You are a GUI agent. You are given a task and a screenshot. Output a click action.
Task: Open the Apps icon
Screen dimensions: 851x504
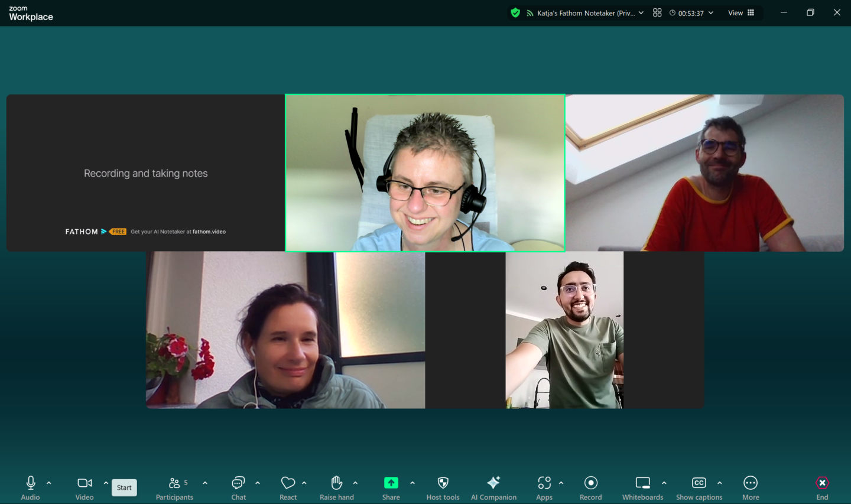[544, 483]
